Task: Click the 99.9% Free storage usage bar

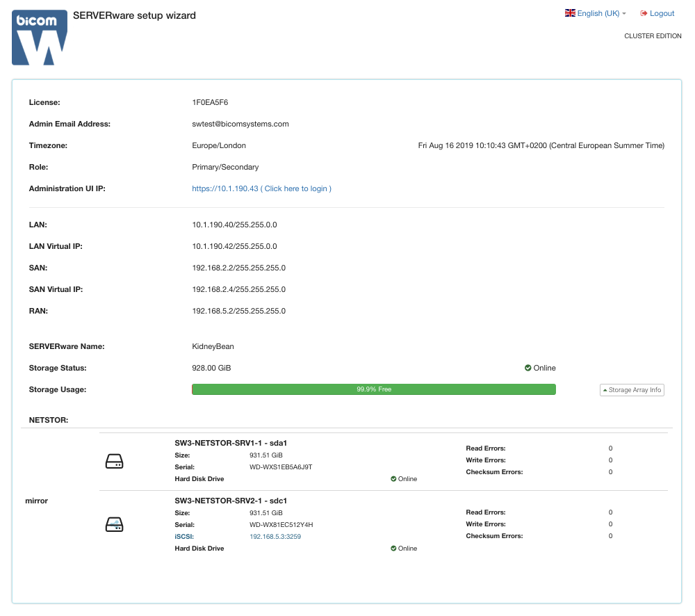Action: 374,389
